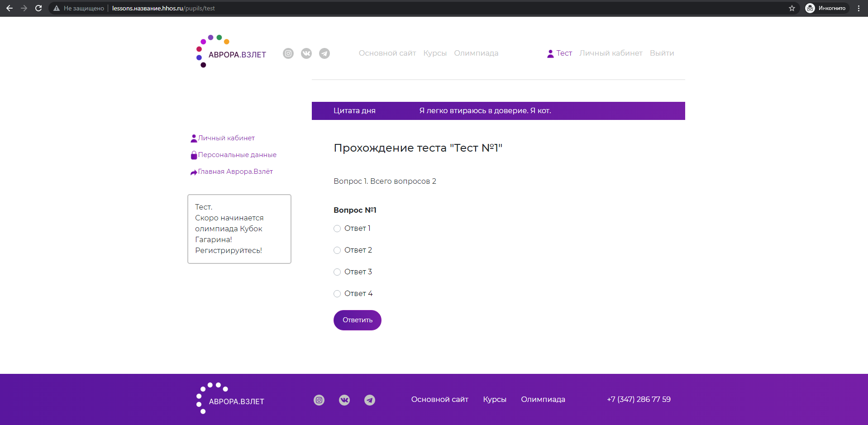The width and height of the screenshot is (868, 425).
Task: Click the Кубок Гагарина announcement box
Action: (239, 229)
